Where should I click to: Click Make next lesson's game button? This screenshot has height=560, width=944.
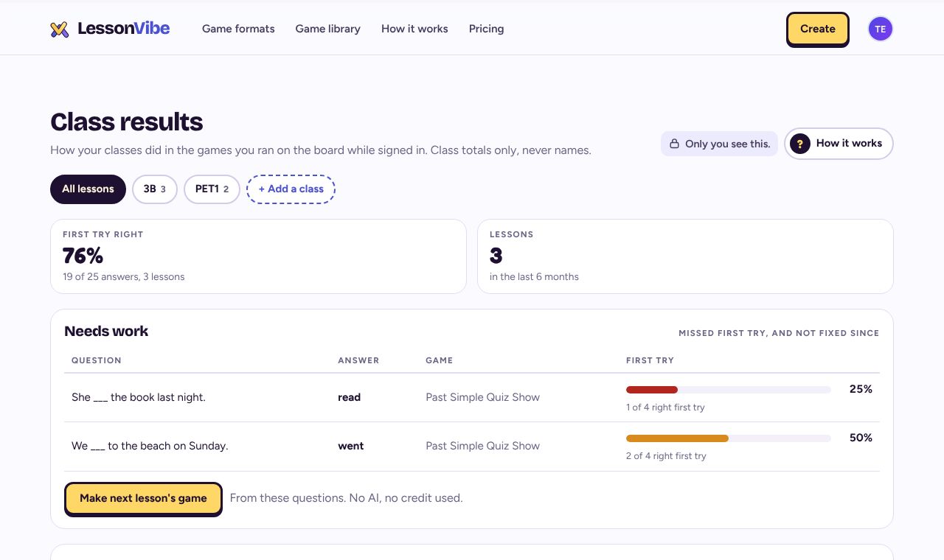[x=143, y=499]
